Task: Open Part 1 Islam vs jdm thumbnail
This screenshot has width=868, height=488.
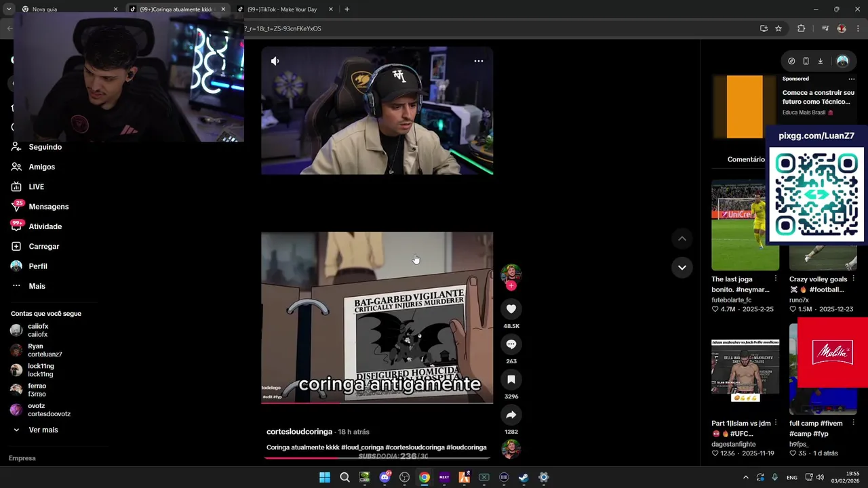Action: tap(745, 369)
